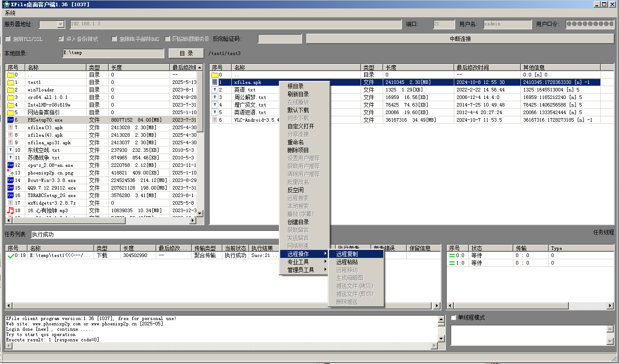Click the text file icon for 东线空战.txt
This screenshot has width=619, height=364.
(11, 150)
